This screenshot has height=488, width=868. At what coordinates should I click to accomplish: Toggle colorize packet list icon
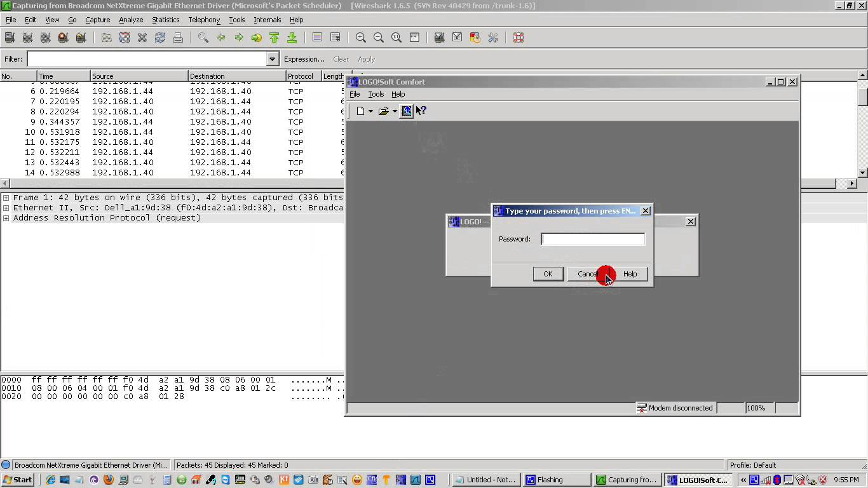point(317,37)
